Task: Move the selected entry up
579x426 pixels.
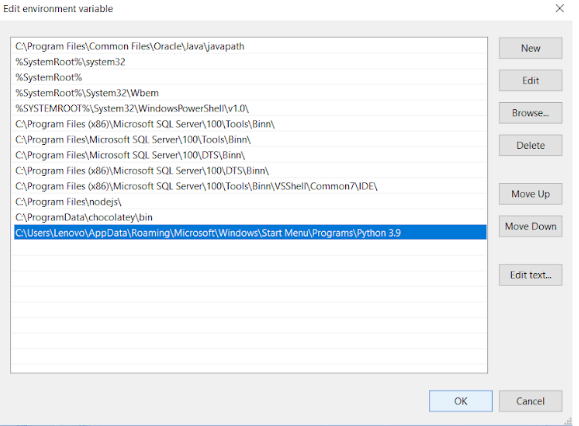Action: point(530,194)
